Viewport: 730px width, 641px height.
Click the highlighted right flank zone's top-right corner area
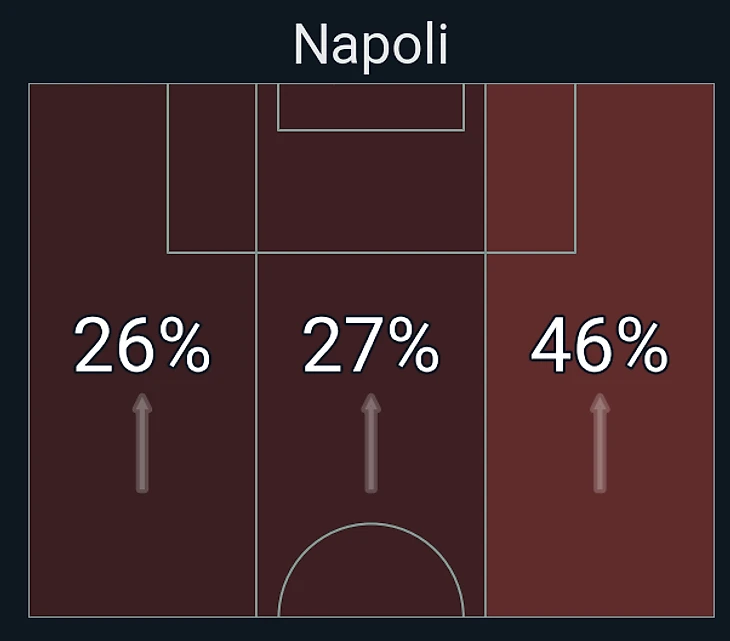pos(690,110)
